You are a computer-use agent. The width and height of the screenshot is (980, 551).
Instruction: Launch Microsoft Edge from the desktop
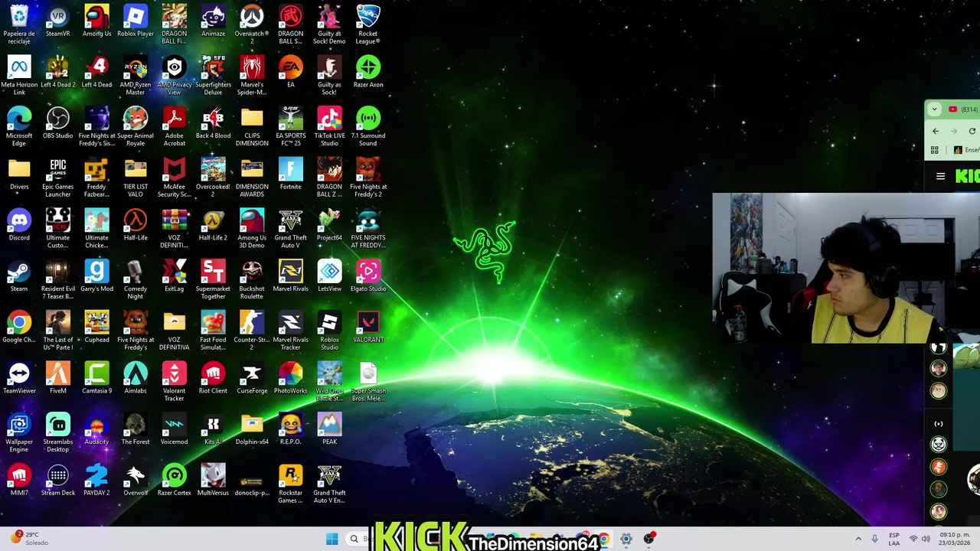pos(19,126)
